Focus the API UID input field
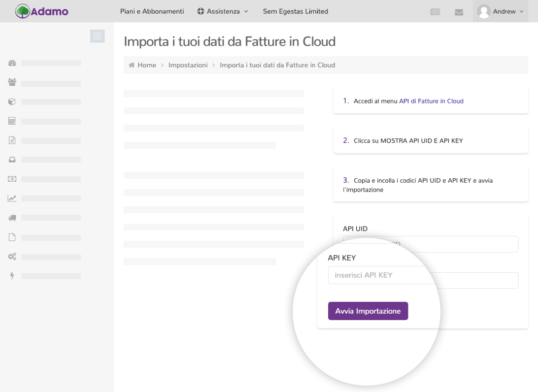Screen dimensions: 538x392 pyautogui.click(x=431, y=244)
